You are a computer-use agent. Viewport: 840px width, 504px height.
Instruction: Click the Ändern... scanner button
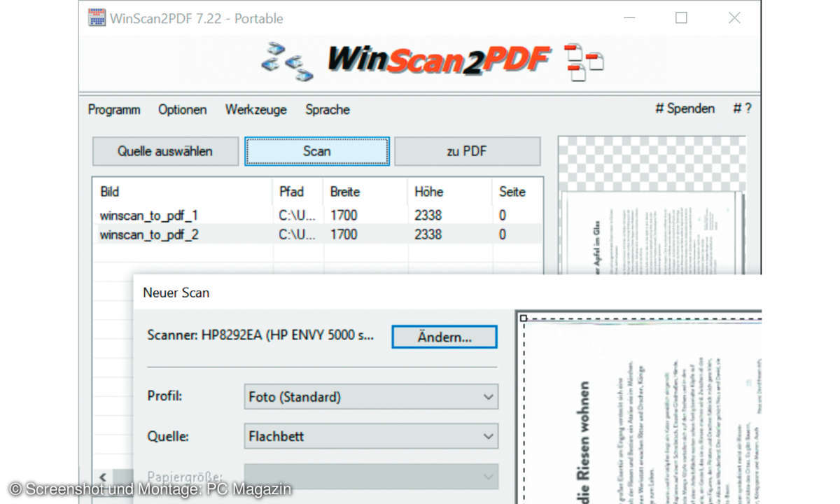tap(444, 337)
